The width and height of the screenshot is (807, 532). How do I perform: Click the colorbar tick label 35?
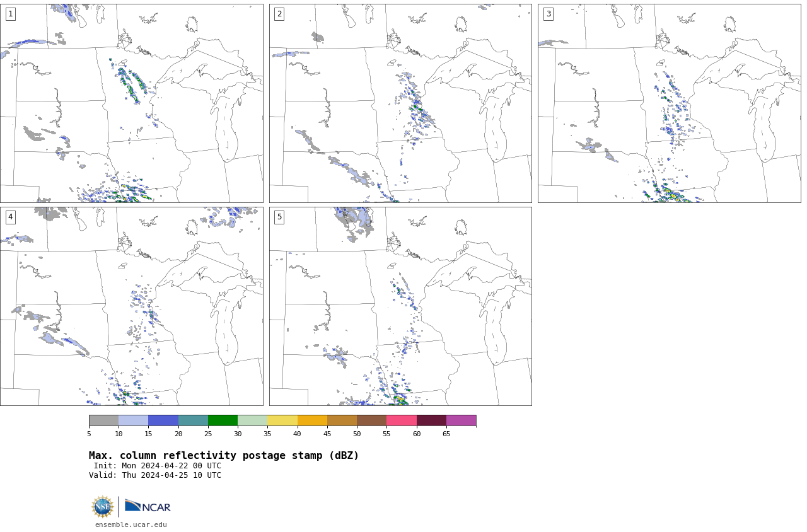tap(267, 434)
